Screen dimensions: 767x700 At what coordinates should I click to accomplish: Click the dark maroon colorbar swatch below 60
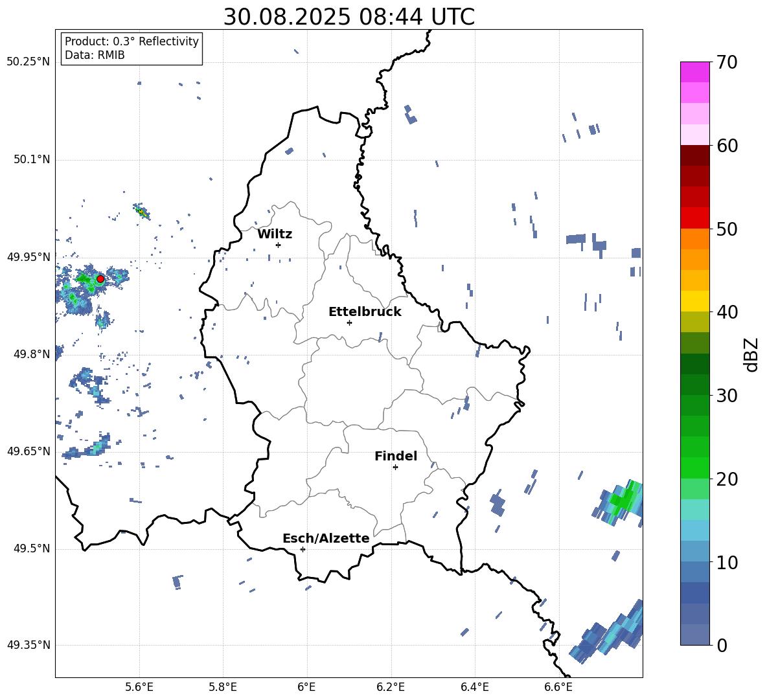tap(694, 155)
